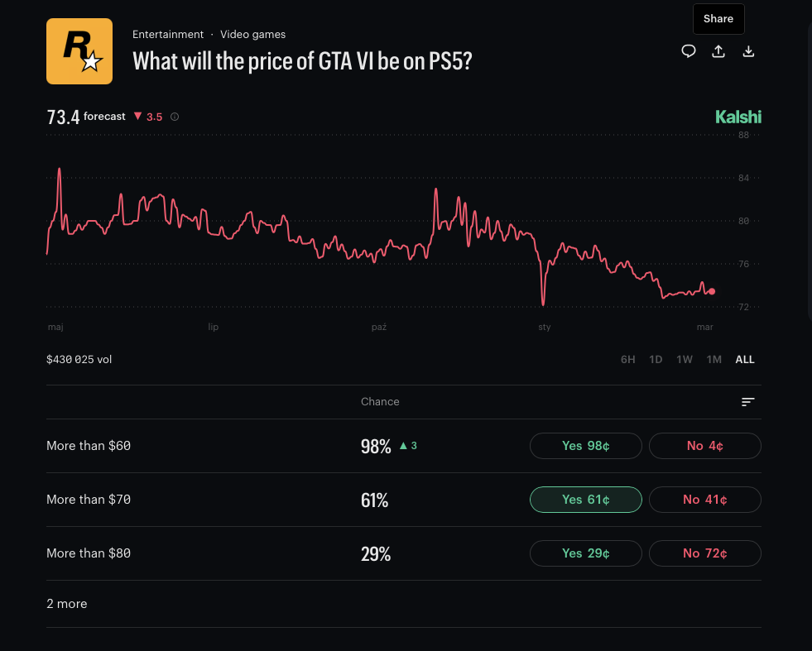Viewport: 812px width, 651px height.
Task: Buy Yes 98¢ for More than $60
Action: coord(585,446)
